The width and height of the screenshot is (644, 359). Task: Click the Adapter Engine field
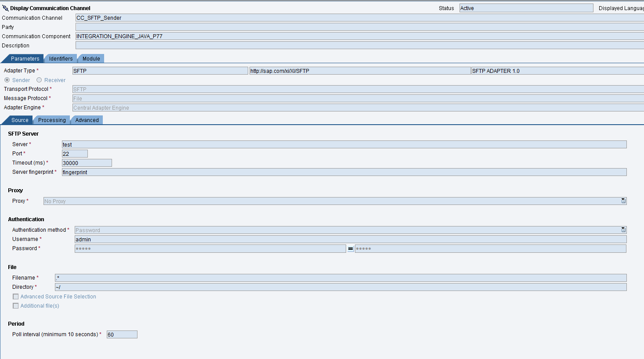[x=358, y=108]
